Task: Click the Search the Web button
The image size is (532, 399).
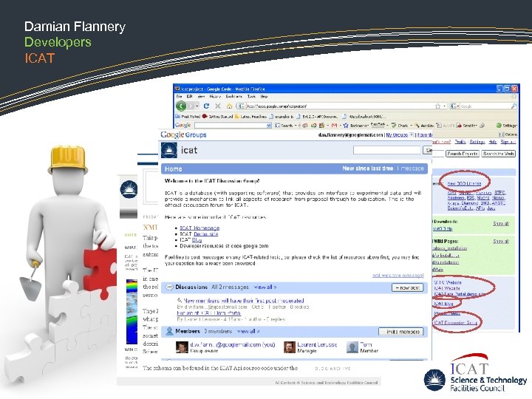Action: 498,154
